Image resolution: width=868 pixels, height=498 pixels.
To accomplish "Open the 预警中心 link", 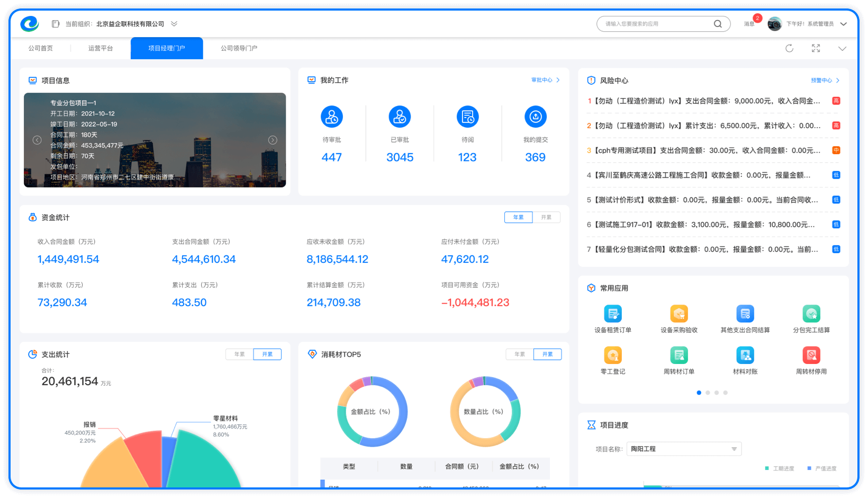I will coord(825,81).
